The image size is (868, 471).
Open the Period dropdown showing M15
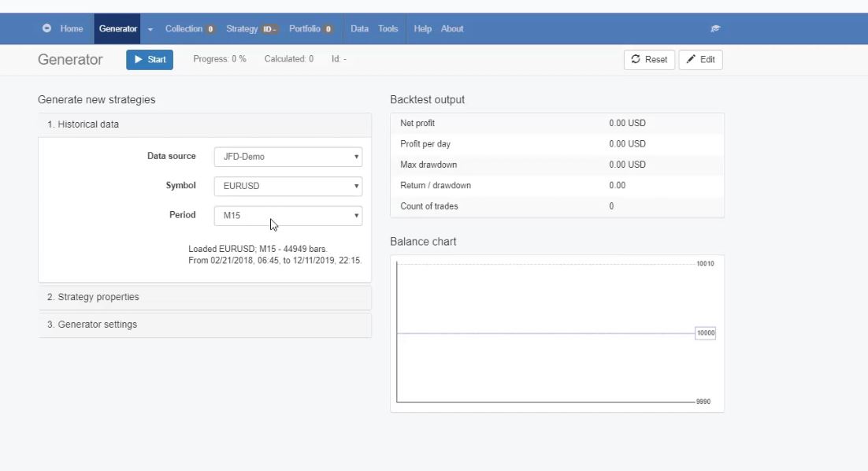[287, 216]
